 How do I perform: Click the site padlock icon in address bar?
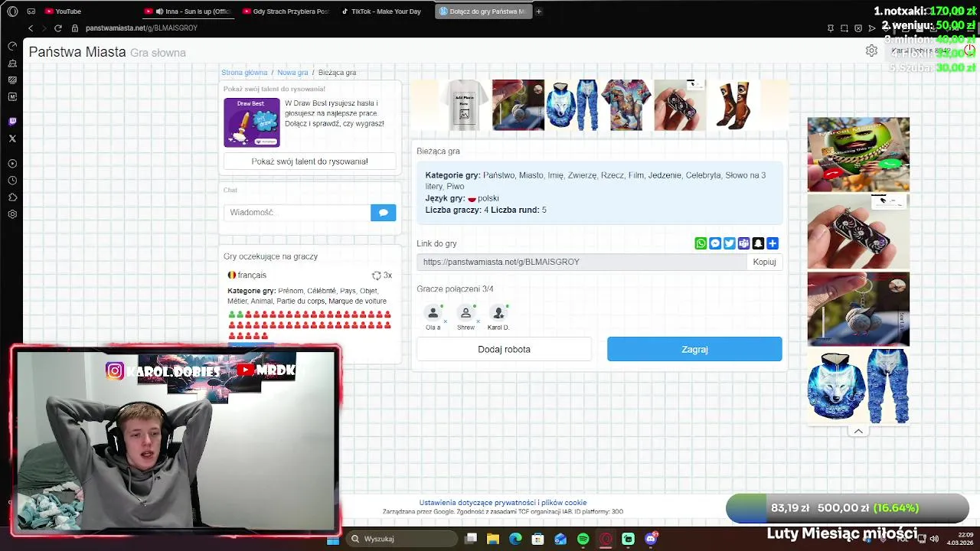click(75, 28)
